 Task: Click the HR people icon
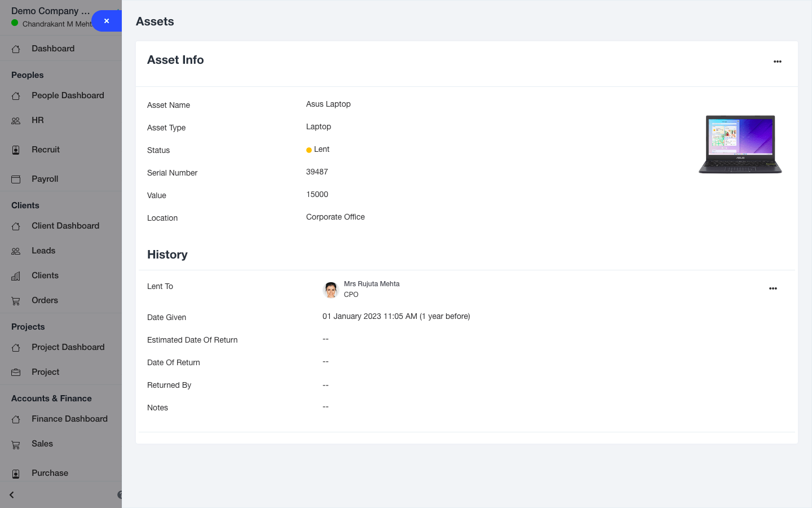point(16,121)
